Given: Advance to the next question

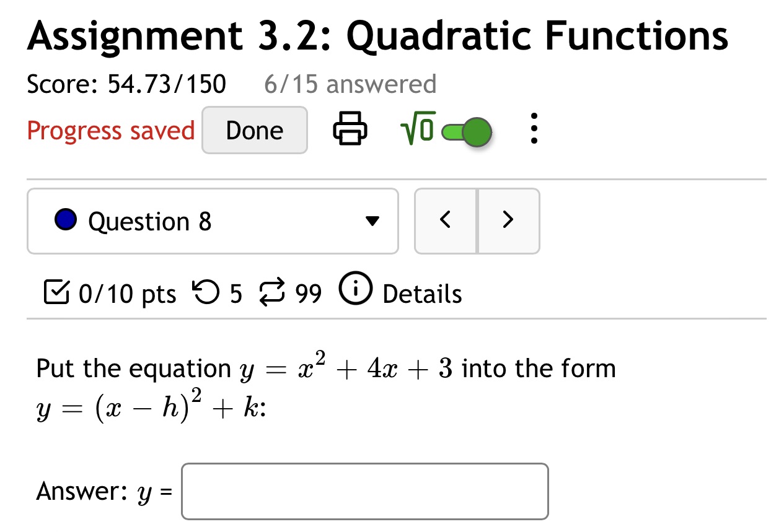Looking at the screenshot, I should pos(508,220).
